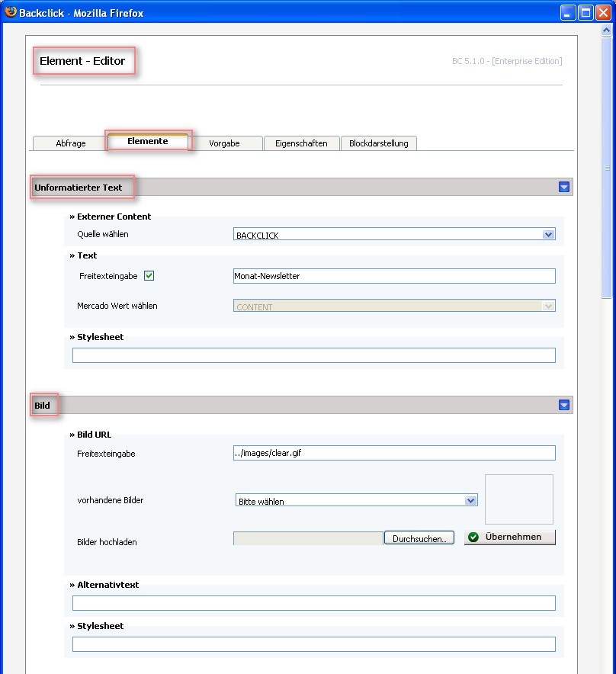Click the Firefox icon in the title bar
616x674 pixels.
(11, 12)
